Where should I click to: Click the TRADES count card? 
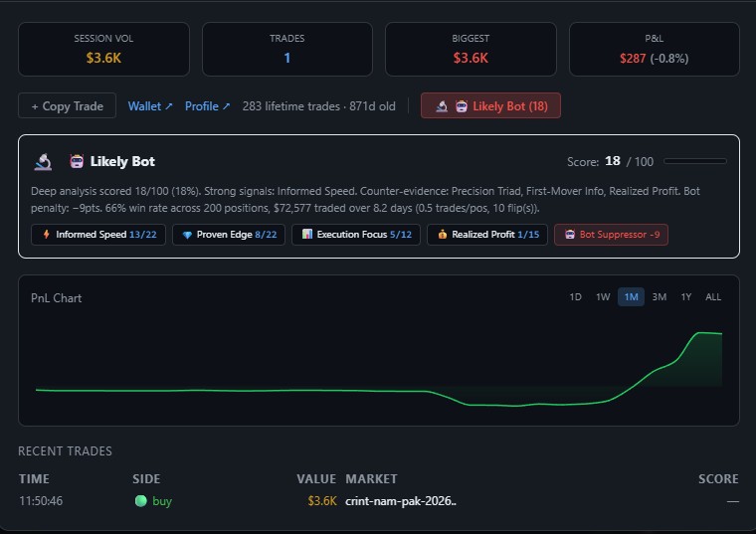[287, 49]
